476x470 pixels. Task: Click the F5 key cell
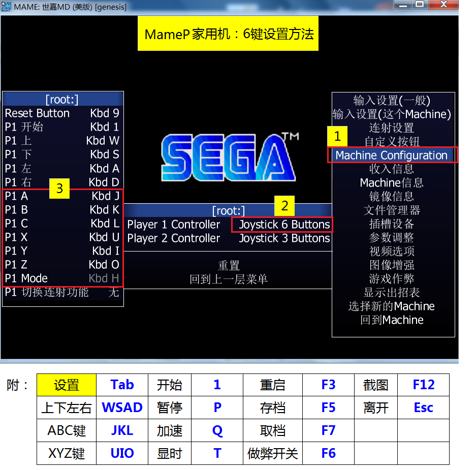pyautogui.click(x=329, y=408)
